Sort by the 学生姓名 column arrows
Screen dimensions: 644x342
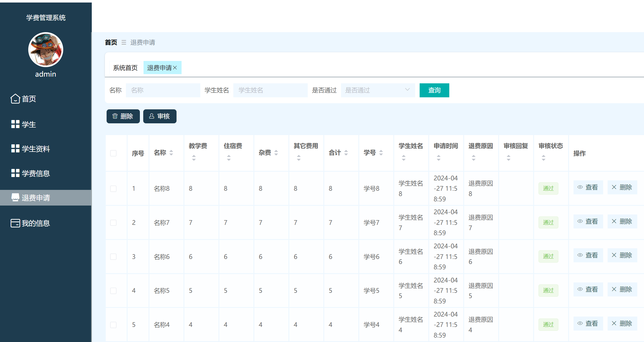coord(404,158)
